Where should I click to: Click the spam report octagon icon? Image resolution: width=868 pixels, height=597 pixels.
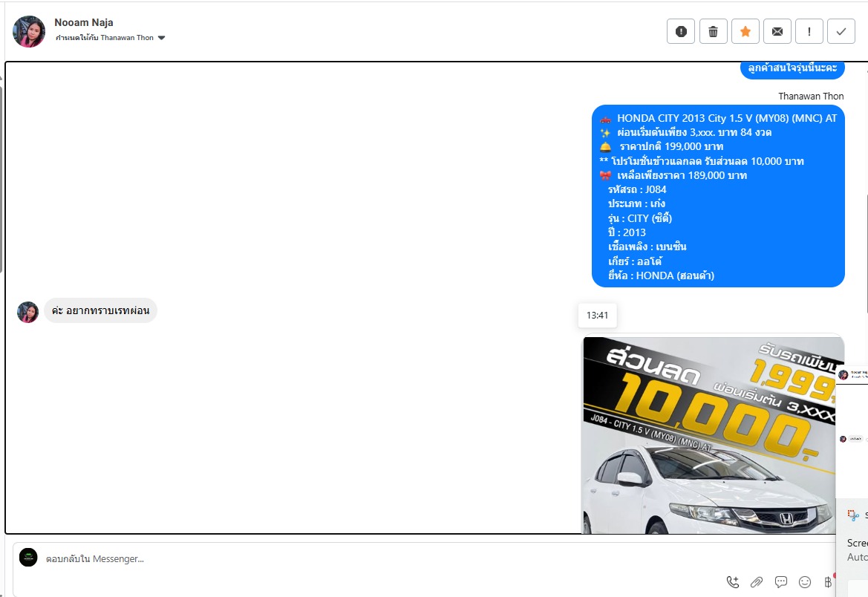[681, 31]
